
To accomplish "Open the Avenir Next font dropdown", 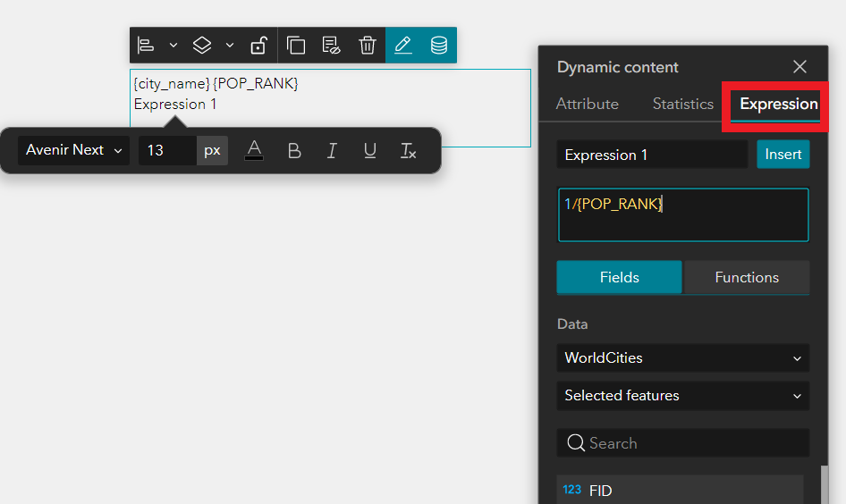I will pos(74,150).
